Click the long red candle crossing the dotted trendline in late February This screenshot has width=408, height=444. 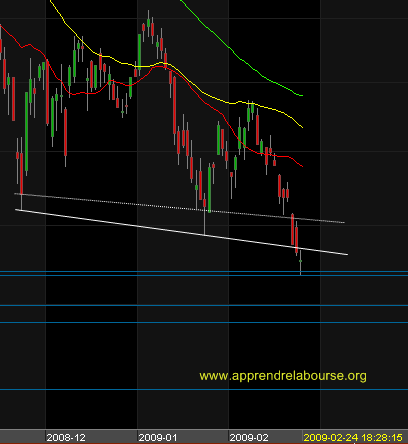(x=292, y=229)
